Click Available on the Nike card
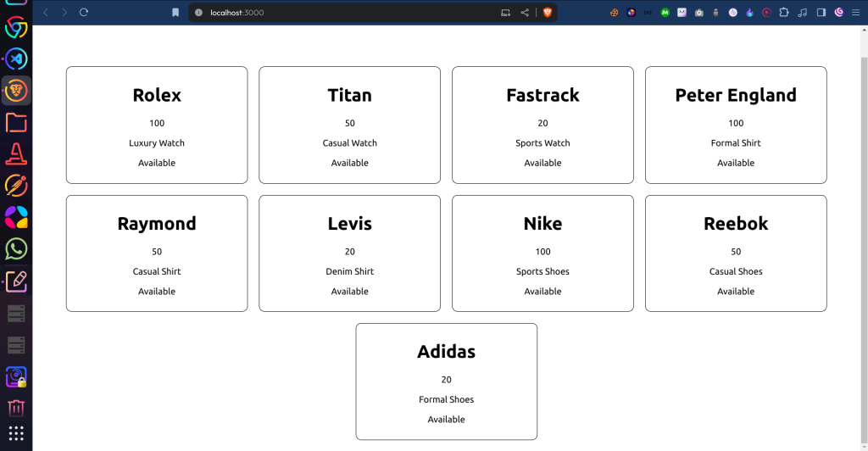Image resolution: width=868 pixels, height=451 pixels. (x=542, y=291)
